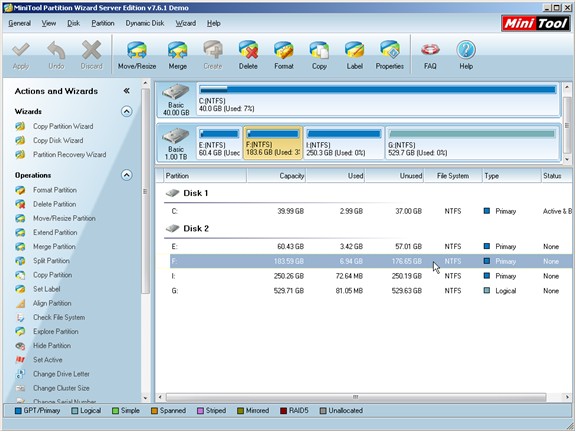Select the I: partition row

click(371, 276)
